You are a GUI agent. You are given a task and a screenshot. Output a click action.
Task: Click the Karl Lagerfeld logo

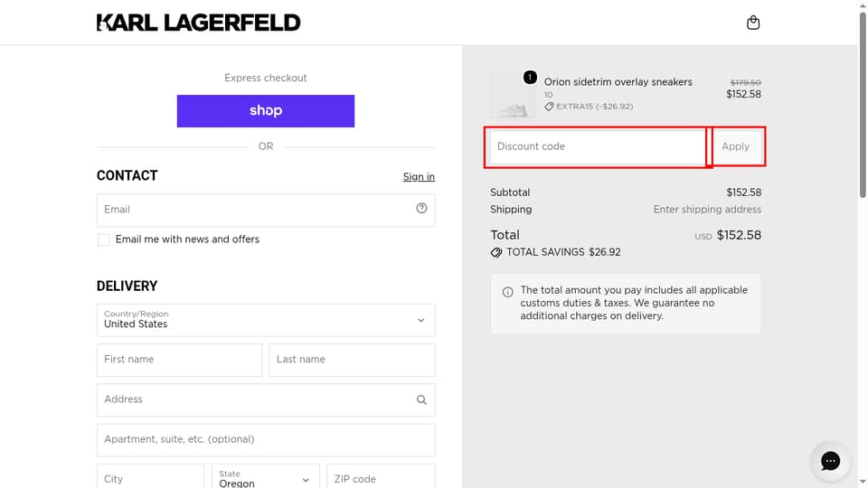(199, 23)
